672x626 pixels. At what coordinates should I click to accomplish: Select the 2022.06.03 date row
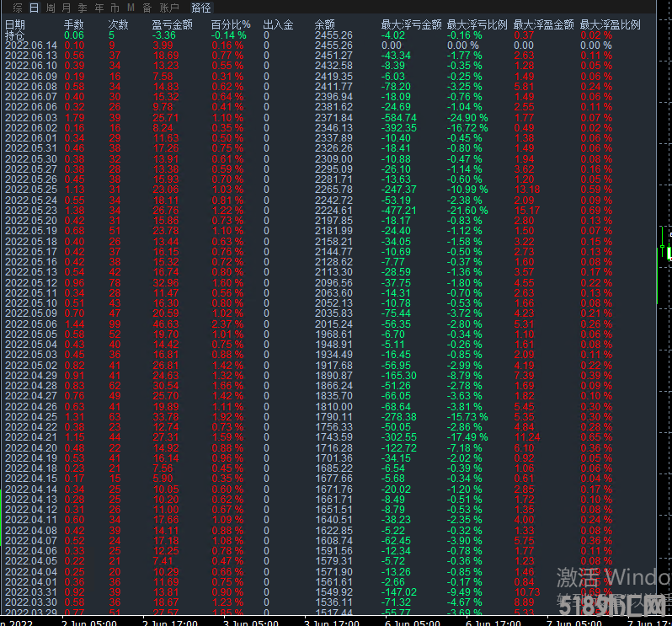[x=31, y=118]
